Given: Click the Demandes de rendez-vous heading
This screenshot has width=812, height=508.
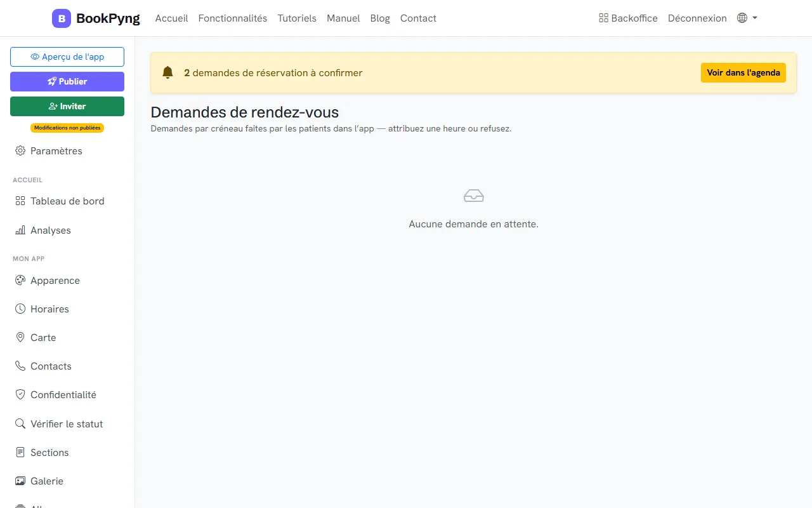Looking at the screenshot, I should (x=245, y=112).
